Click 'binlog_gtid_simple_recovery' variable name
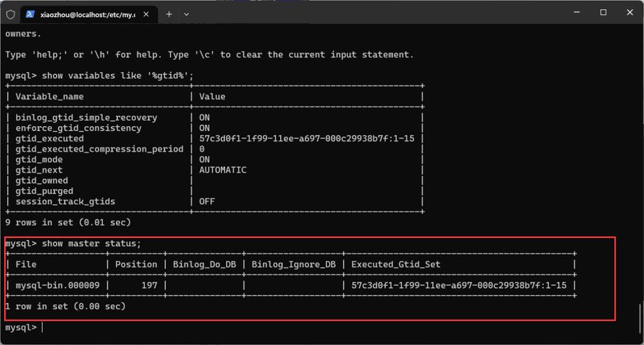The height and width of the screenshot is (345, 644). (86, 117)
